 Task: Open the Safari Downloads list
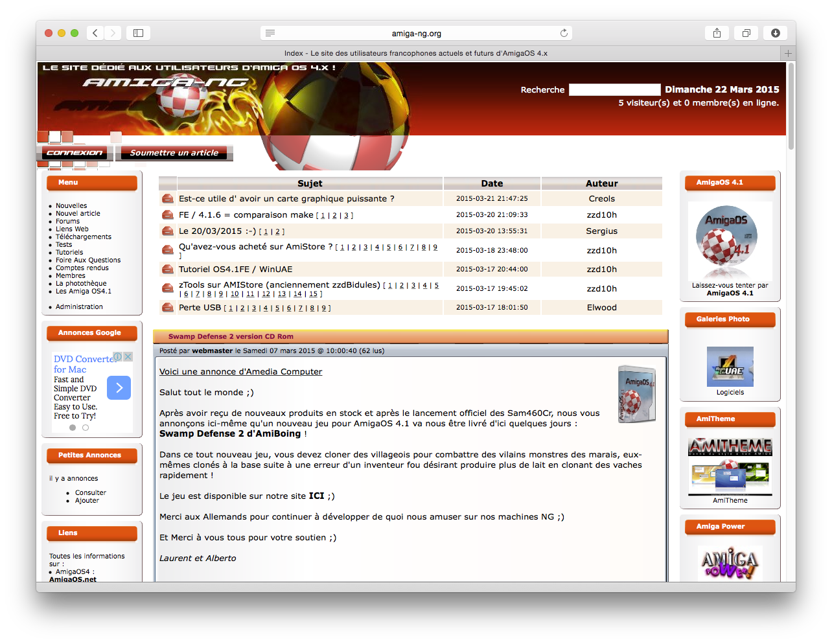pos(775,33)
